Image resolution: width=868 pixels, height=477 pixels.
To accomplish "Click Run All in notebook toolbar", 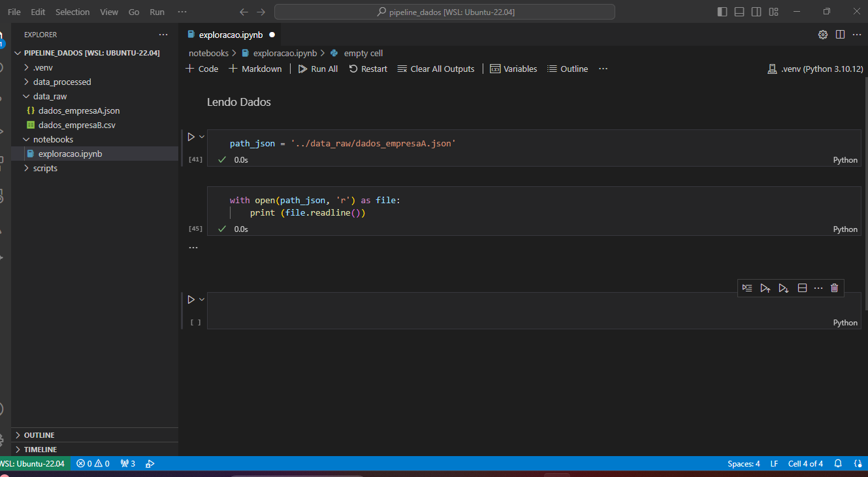I will 318,69.
